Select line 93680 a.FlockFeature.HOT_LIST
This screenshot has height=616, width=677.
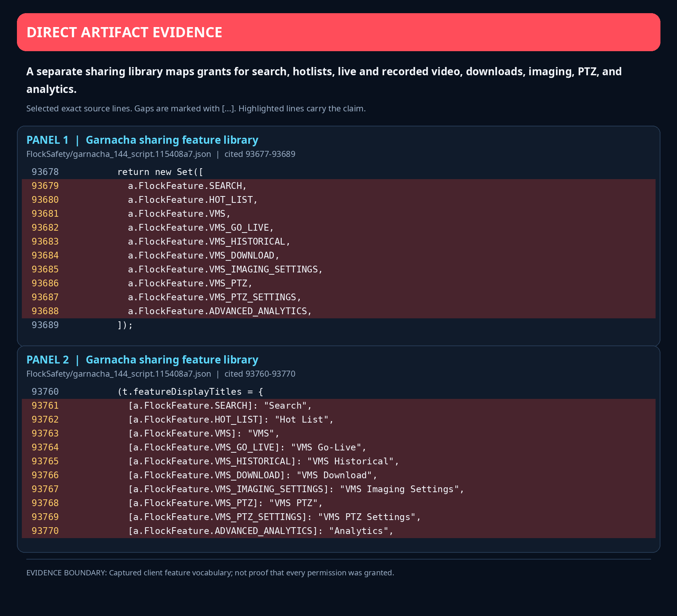point(338,200)
